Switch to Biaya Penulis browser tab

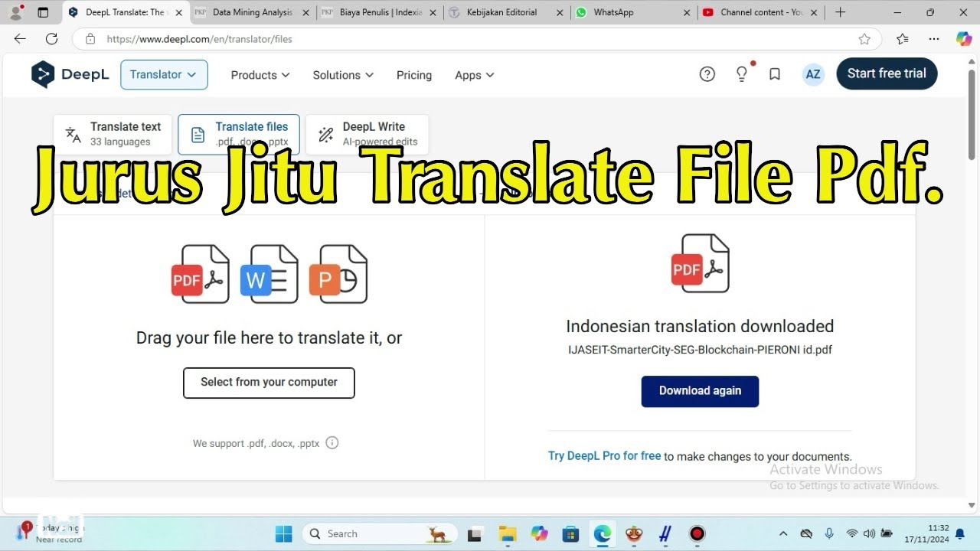tap(379, 12)
